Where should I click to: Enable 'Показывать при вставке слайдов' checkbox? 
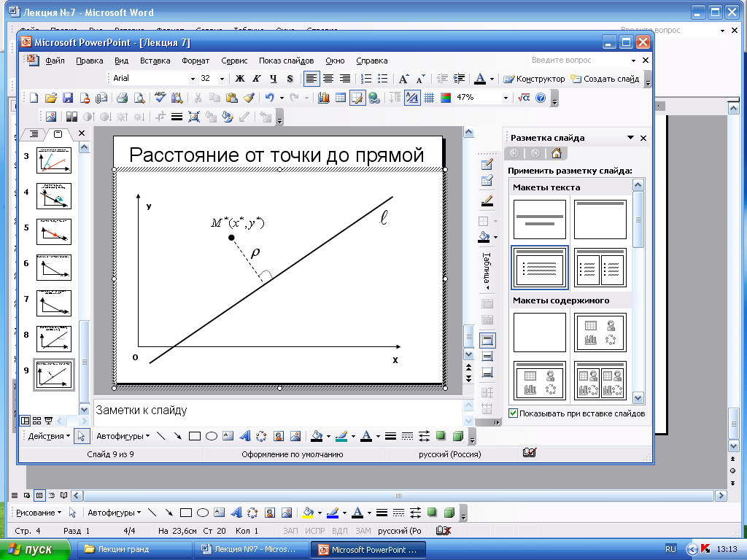pos(513,413)
